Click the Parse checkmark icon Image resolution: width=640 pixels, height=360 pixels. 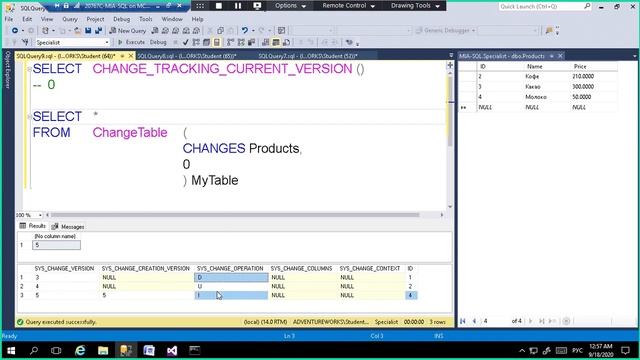(x=186, y=42)
